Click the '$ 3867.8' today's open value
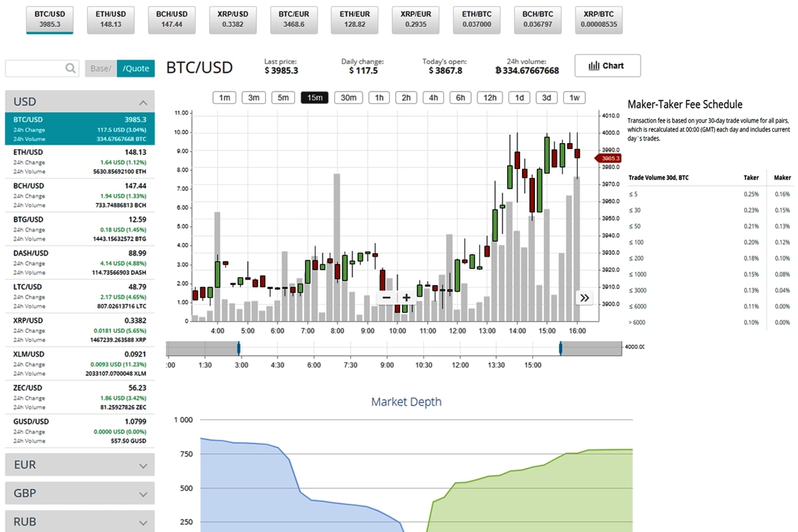Image resolution: width=798 pixels, height=532 pixels. click(445, 70)
